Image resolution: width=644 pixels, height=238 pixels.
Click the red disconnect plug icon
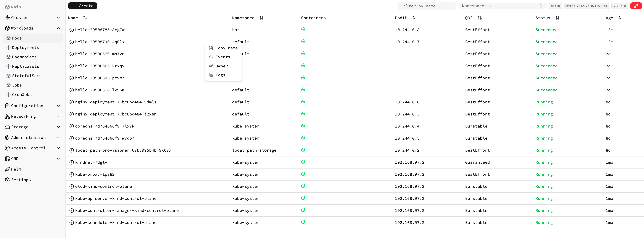coord(636,6)
